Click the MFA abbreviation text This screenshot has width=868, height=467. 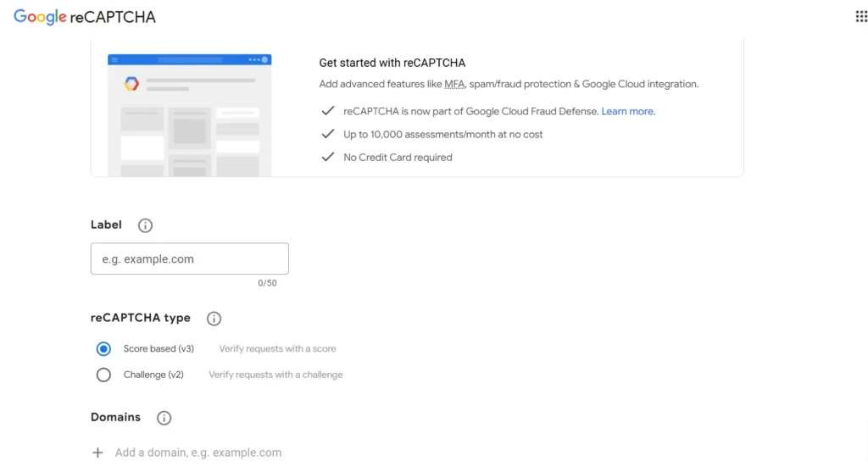[x=454, y=84]
